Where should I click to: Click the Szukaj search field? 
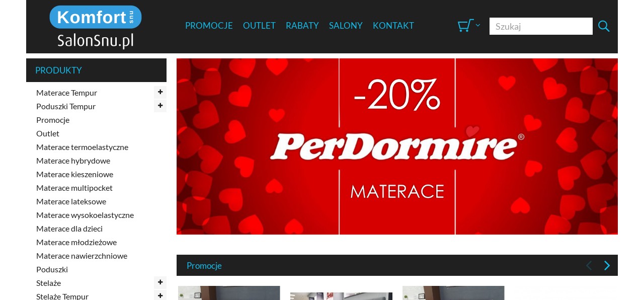(541, 26)
